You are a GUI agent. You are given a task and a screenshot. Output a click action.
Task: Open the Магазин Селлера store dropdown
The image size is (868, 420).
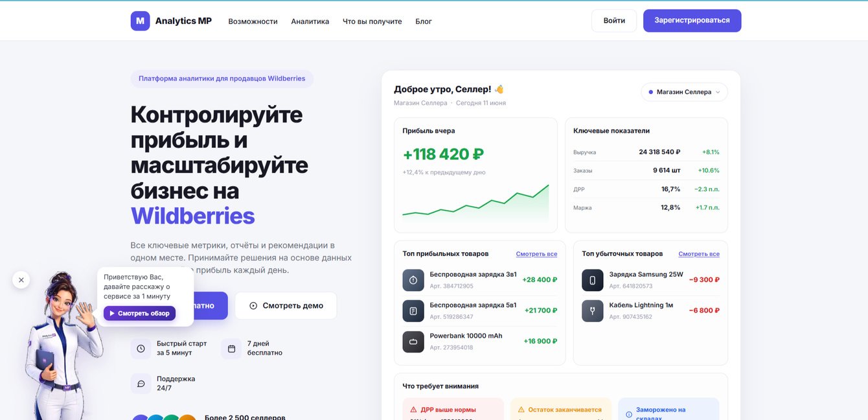[684, 92]
